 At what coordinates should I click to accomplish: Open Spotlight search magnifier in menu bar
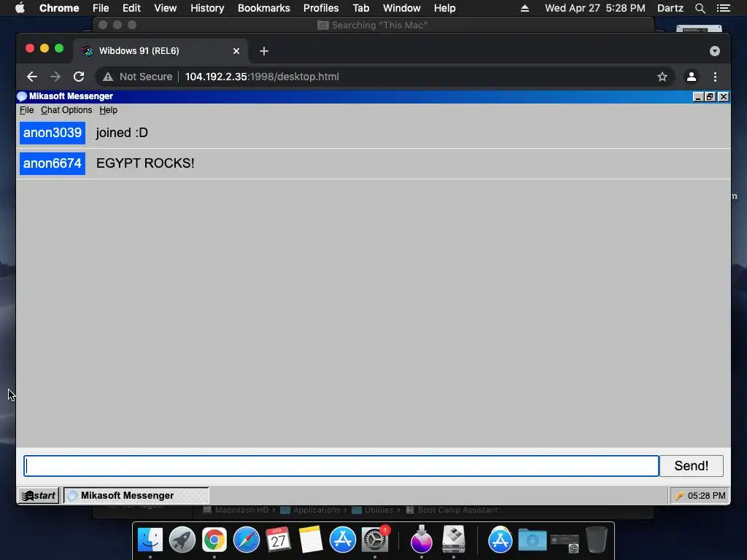[x=700, y=8]
